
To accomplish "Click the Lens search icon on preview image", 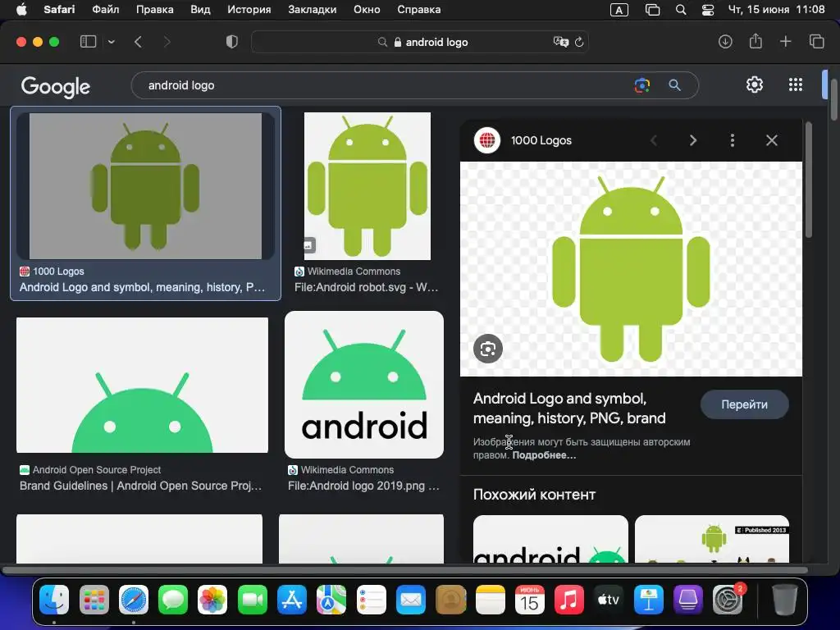I will point(488,349).
